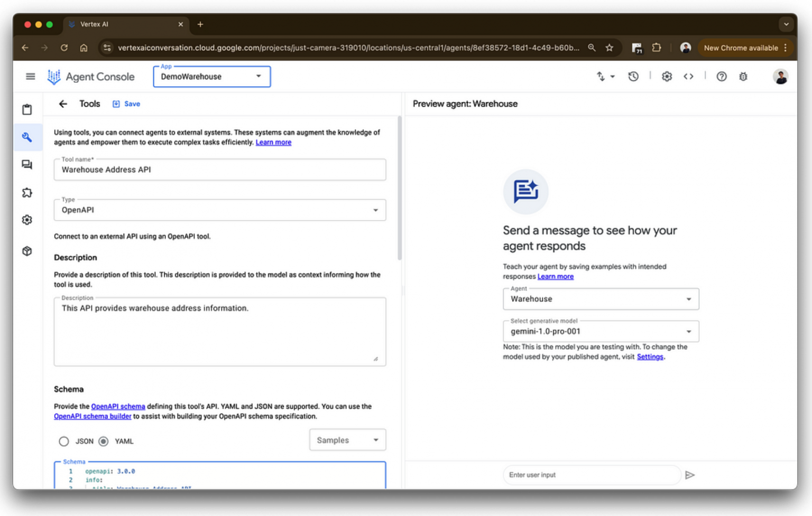This screenshot has height=516, width=812.
Task: Click the extensions puzzle icon in the sidebar
Action: tap(27, 192)
